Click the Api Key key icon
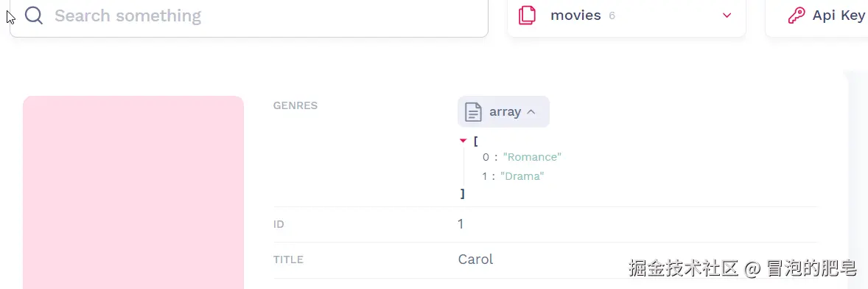 tap(796, 15)
